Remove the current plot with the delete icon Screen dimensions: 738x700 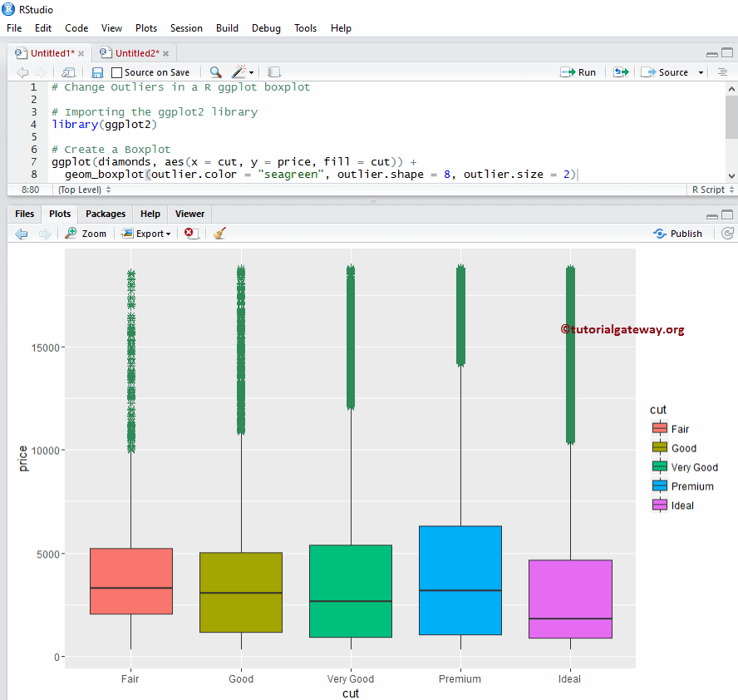[x=189, y=233]
